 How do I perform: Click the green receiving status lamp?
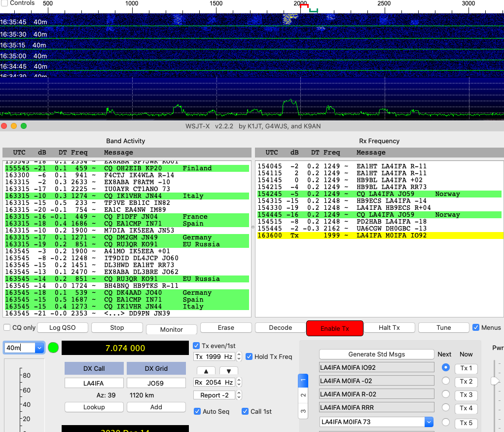(x=53, y=348)
